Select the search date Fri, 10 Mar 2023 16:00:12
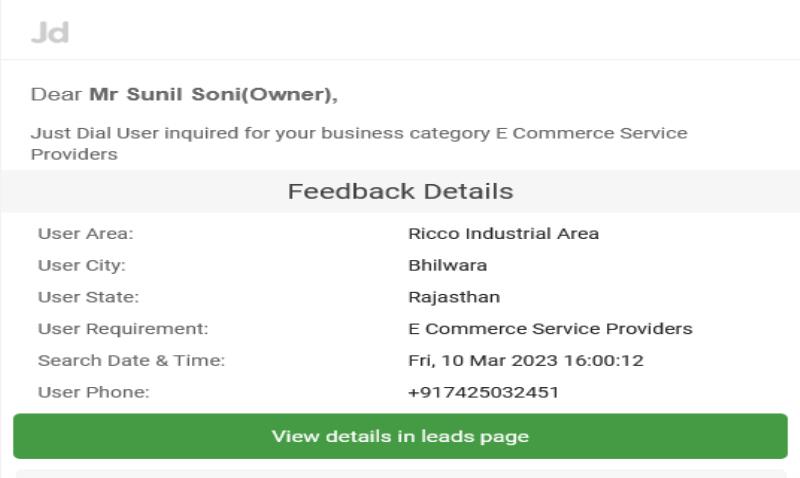800x478 pixels. tap(526, 361)
